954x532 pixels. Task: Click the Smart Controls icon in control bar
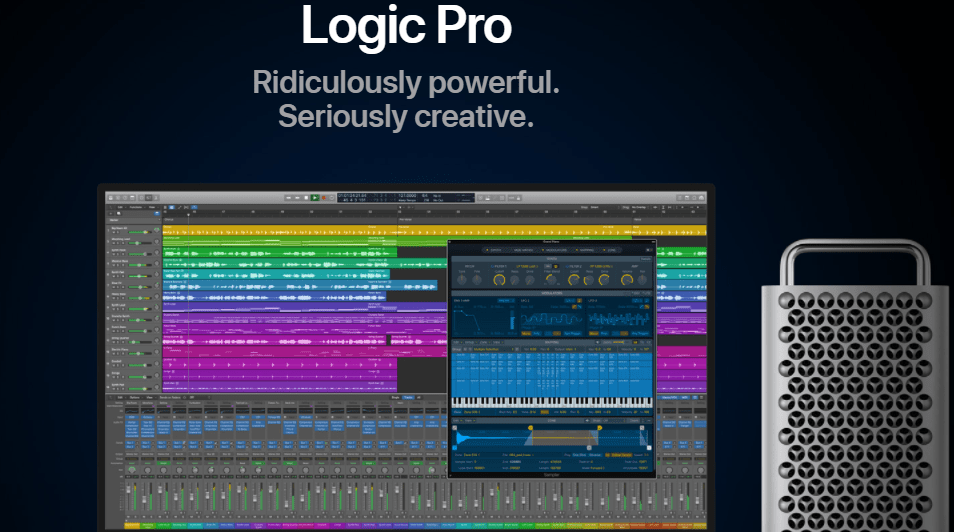[142, 198]
